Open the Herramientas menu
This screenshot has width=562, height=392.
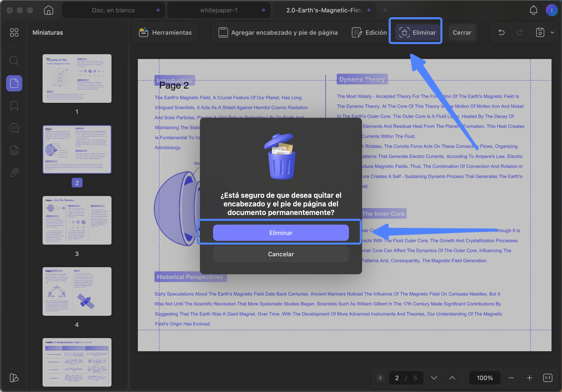click(x=165, y=32)
